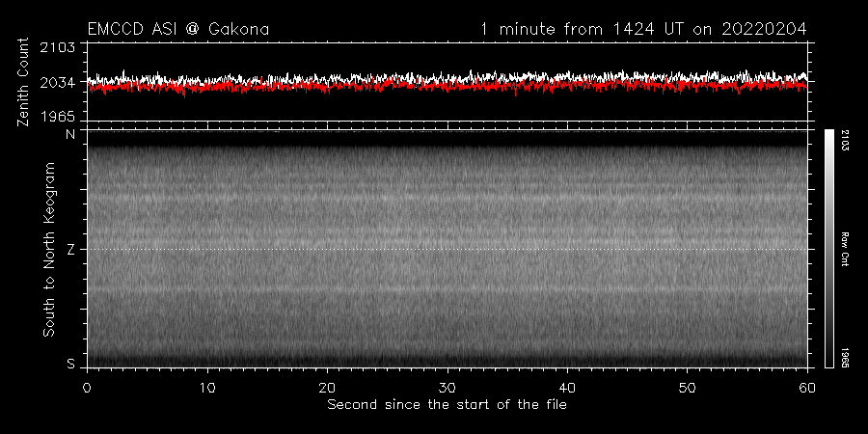Click the Zenith Count tick label 2103

(x=58, y=47)
